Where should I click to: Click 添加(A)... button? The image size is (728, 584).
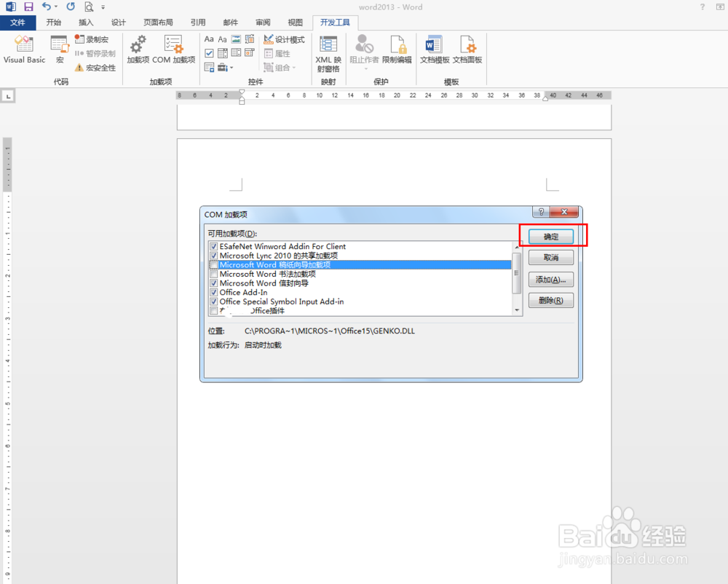[551, 280]
